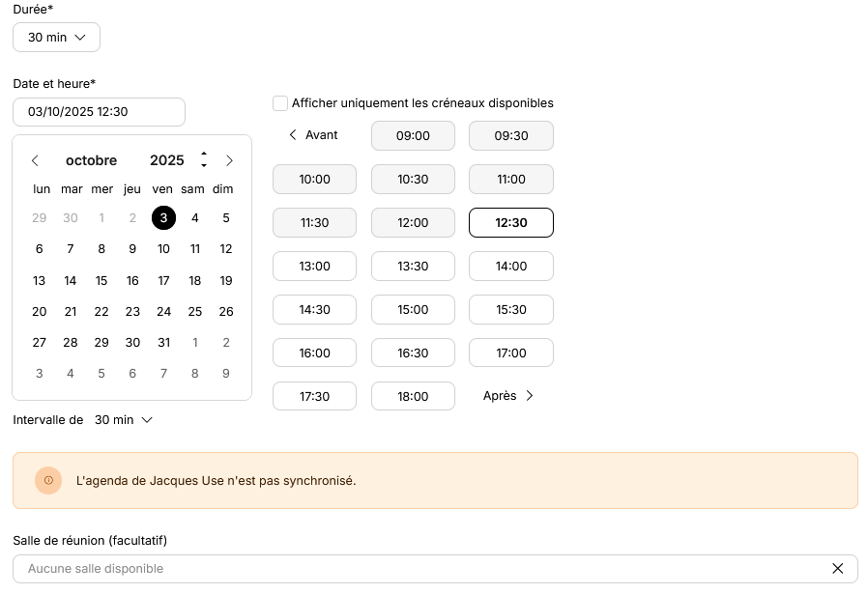Pick the 15:00 time slot

(x=413, y=310)
